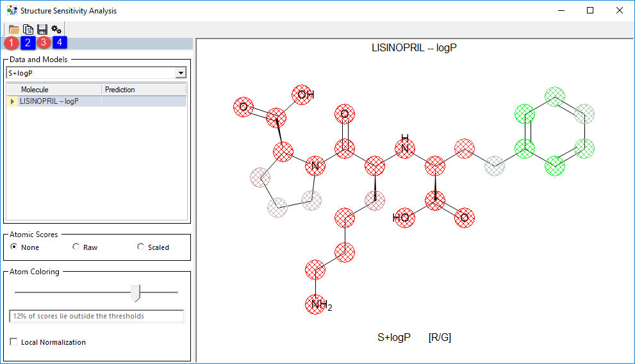
Task: Click the Molecule column header
Action: tap(60, 90)
